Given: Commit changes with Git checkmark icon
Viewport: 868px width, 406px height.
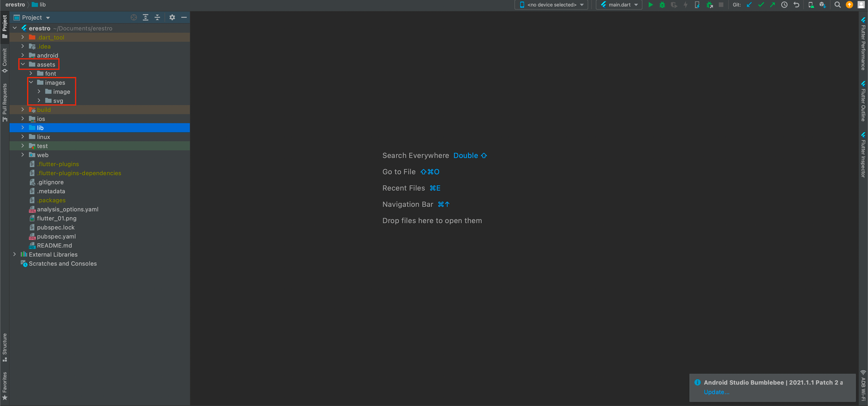Looking at the screenshot, I should (x=761, y=5).
